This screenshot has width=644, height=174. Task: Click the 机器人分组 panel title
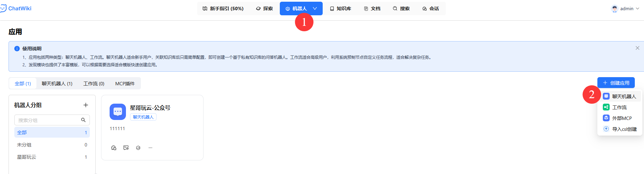(x=28, y=105)
